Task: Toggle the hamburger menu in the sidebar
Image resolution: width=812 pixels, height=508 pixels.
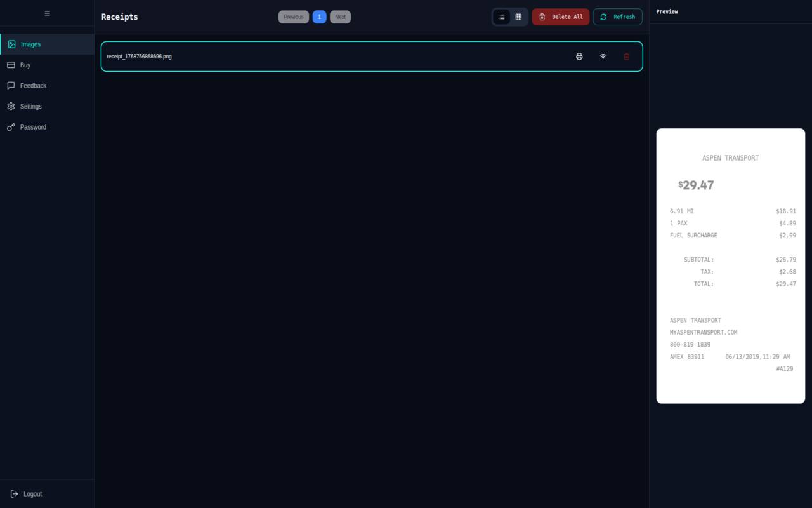Action: pyautogui.click(x=47, y=13)
